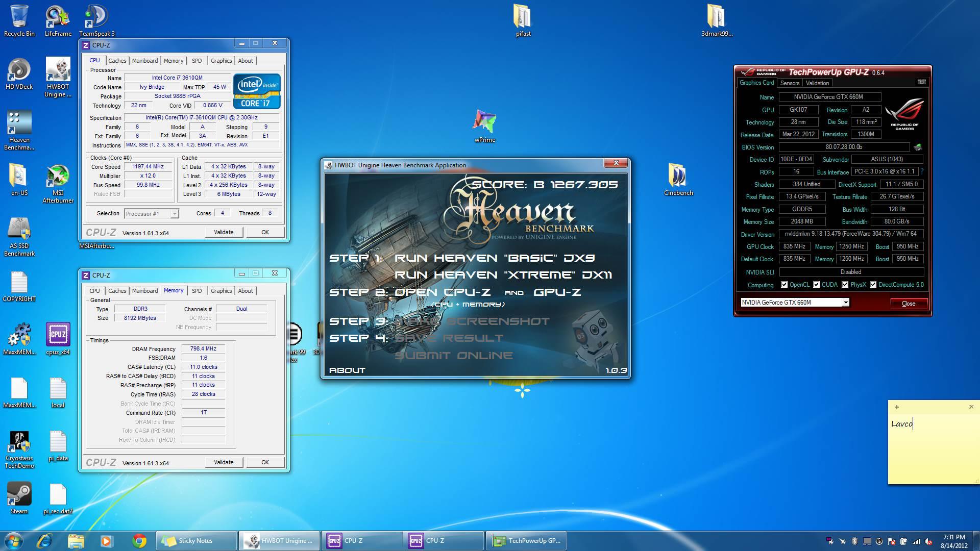Click Open CPU-Z in Heaven app
The height and width of the screenshot is (551, 980).
(443, 292)
